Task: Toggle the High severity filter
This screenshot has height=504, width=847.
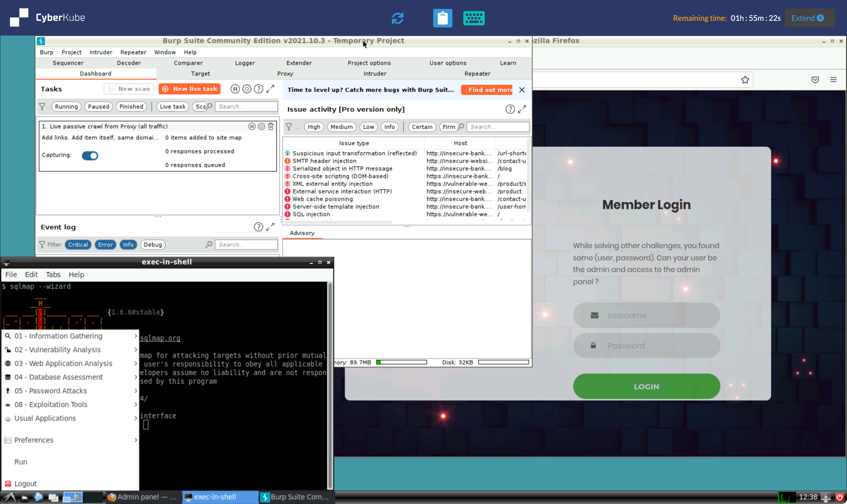Action: click(314, 127)
